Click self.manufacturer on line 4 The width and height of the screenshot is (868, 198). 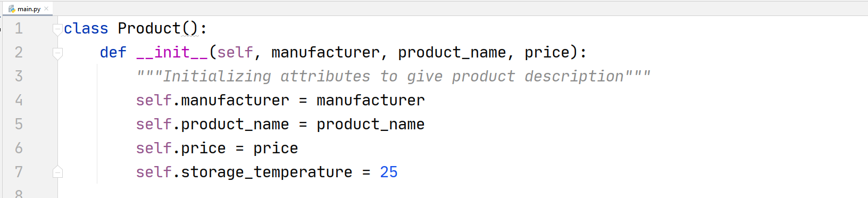click(x=213, y=100)
